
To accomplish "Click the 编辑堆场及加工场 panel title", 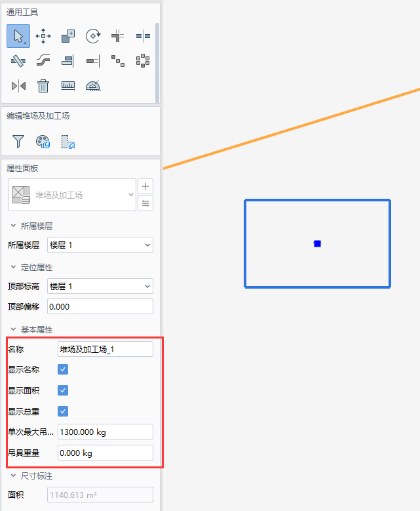I will 38,116.
